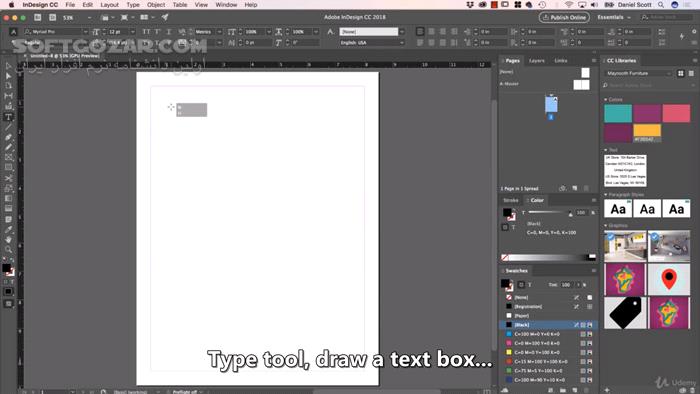Select the Type tool in toolbox
Screen dimensions: 700x394
coord(8,117)
